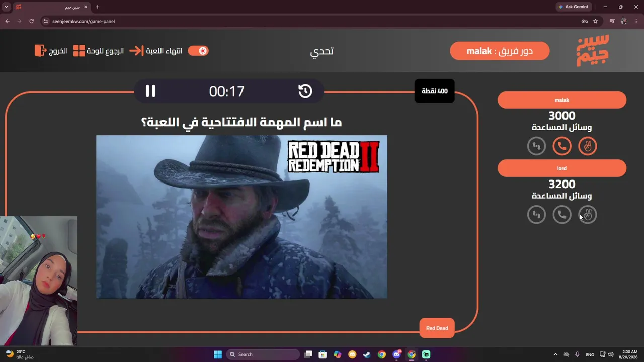Open the Windows Start menu
Screen dimensions: 644x362
click(218, 354)
